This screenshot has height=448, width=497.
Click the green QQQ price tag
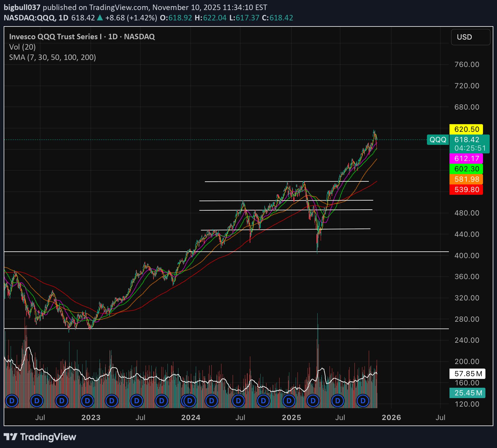coord(438,140)
